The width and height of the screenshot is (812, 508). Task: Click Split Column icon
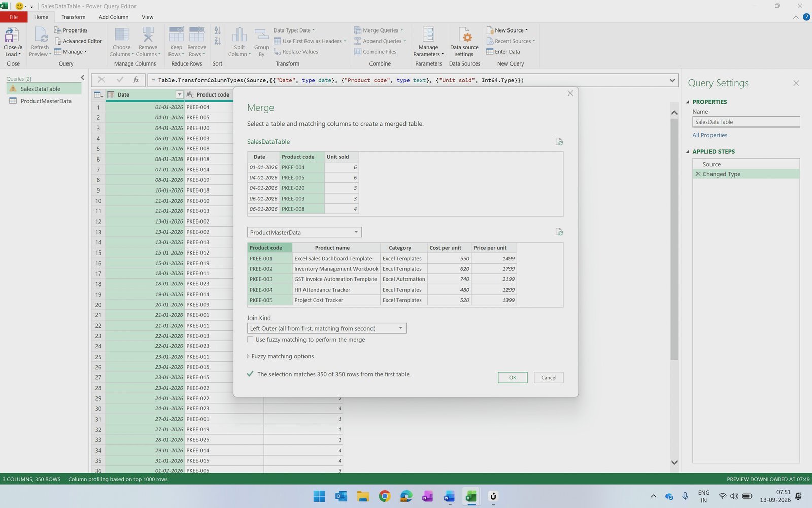click(240, 35)
